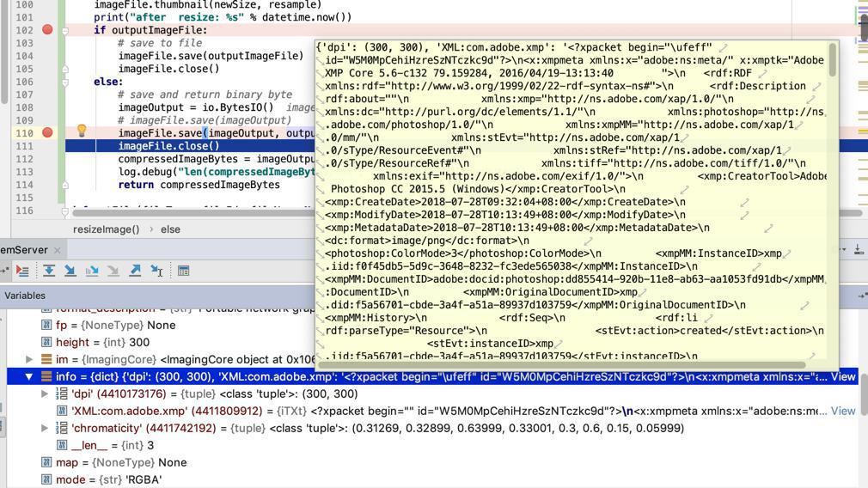Click the greyed Force Step Into icon

[x=113, y=271]
